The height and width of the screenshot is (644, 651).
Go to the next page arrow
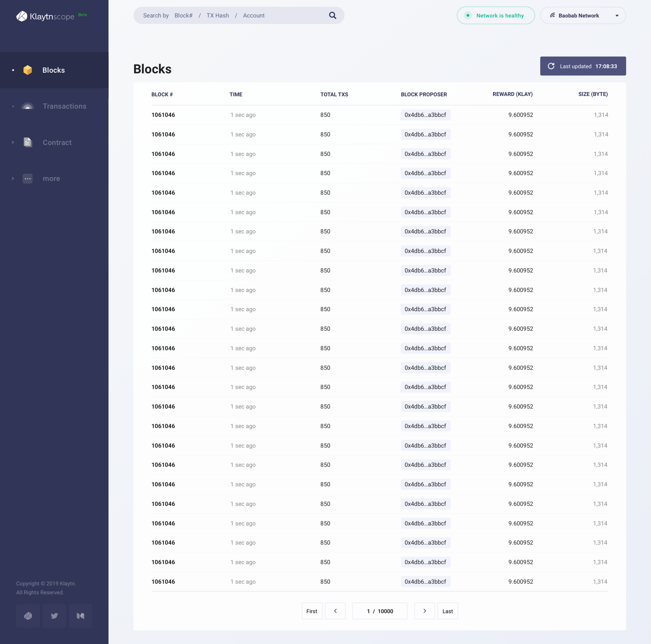pos(425,611)
